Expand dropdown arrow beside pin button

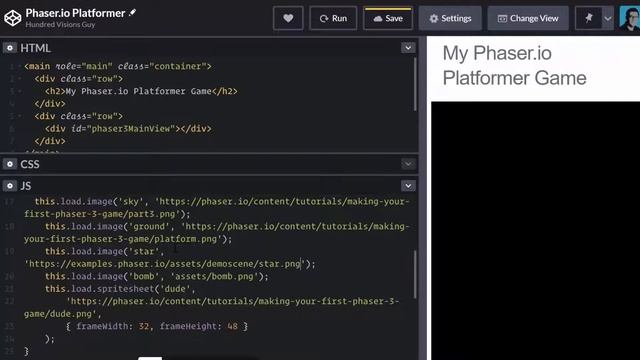point(608,18)
